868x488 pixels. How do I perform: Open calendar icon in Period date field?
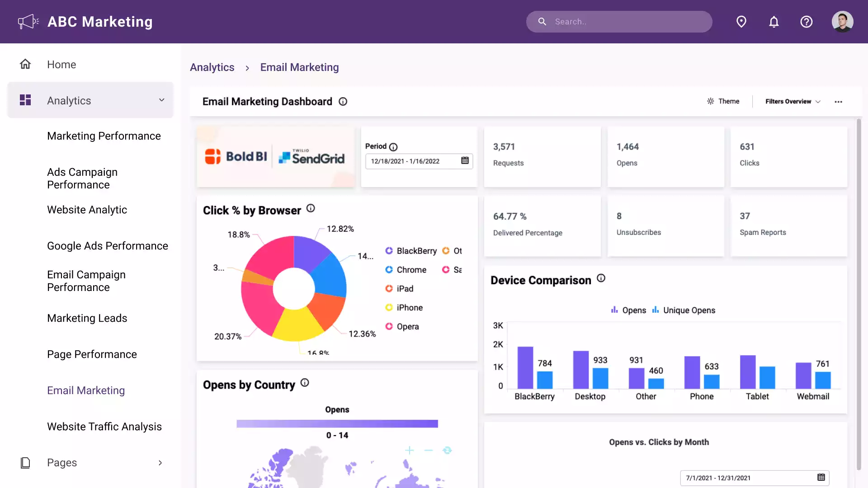pyautogui.click(x=465, y=161)
